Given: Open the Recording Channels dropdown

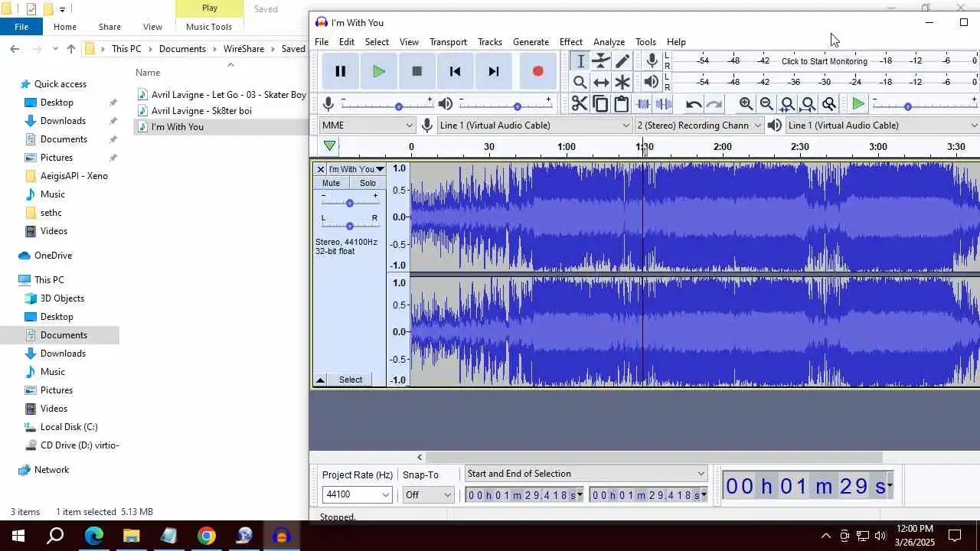Looking at the screenshot, I should 699,126.
